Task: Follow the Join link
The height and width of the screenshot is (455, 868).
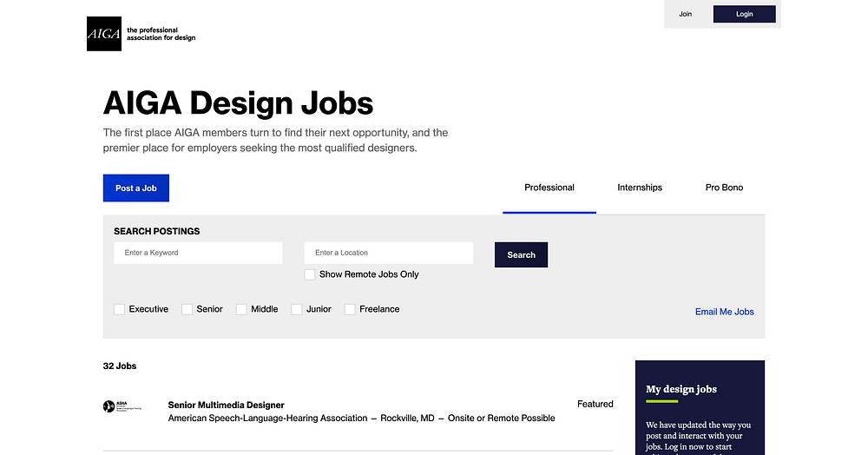Action: click(686, 14)
